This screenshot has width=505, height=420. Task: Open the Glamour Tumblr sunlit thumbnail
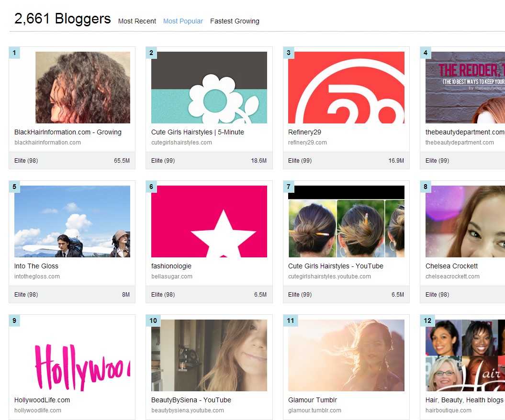pos(346,355)
